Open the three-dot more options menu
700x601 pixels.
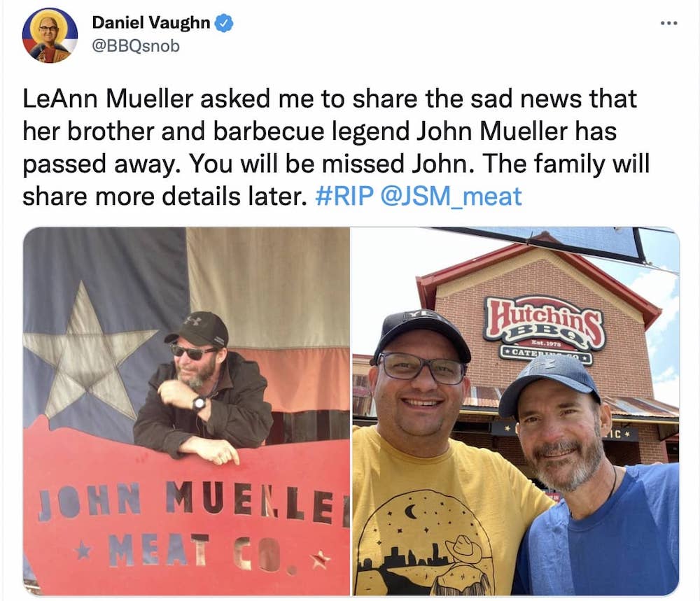coord(668,23)
